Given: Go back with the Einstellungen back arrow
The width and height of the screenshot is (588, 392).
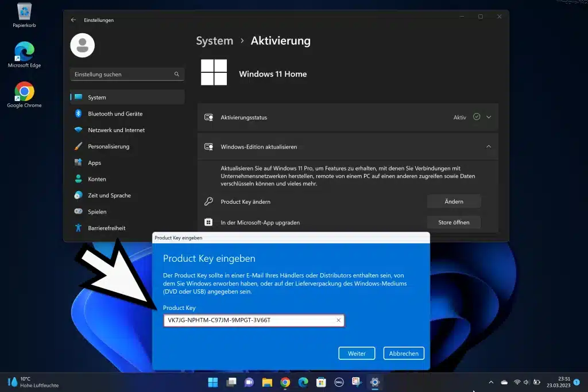Looking at the screenshot, I should pos(73,20).
